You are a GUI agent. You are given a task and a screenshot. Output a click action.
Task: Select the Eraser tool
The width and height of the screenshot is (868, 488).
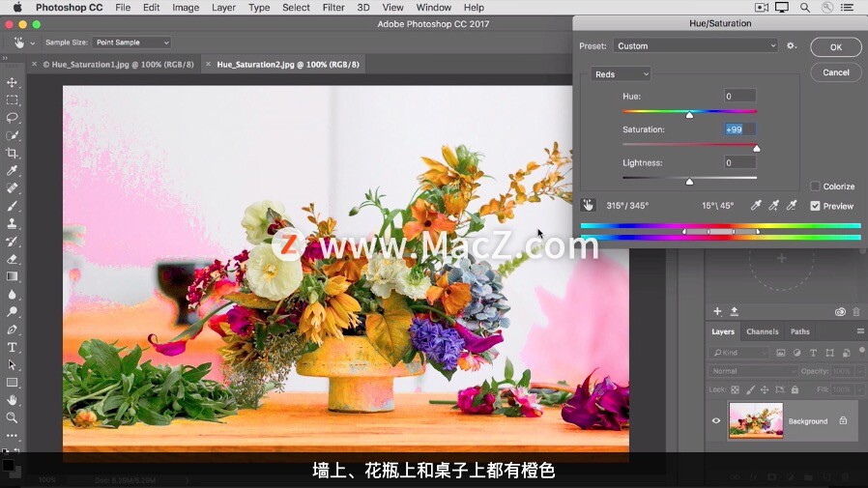point(12,259)
